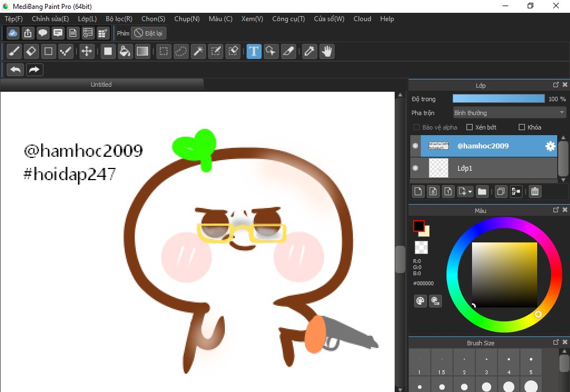Select the Brush tool
Viewport: 570px width, 392px height.
[x=14, y=52]
